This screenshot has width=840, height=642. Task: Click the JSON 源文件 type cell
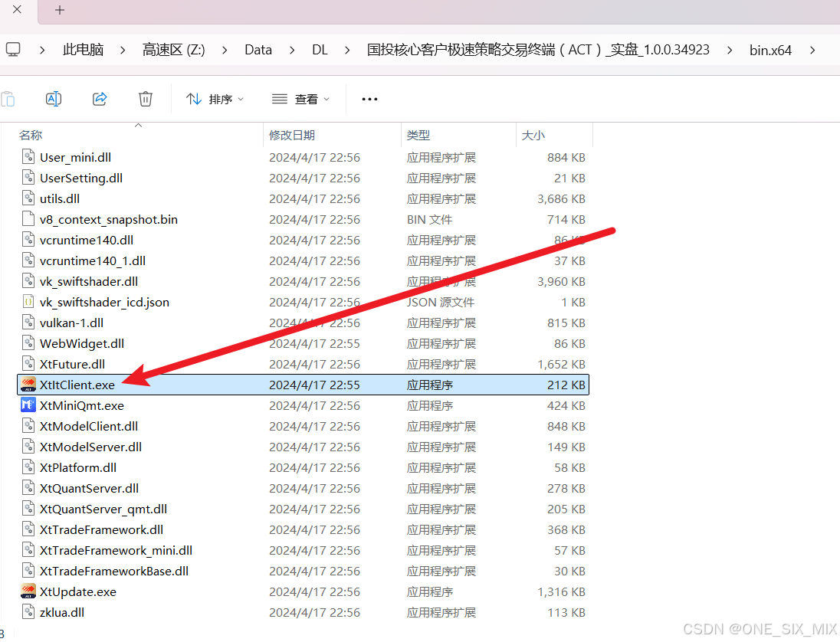click(441, 302)
